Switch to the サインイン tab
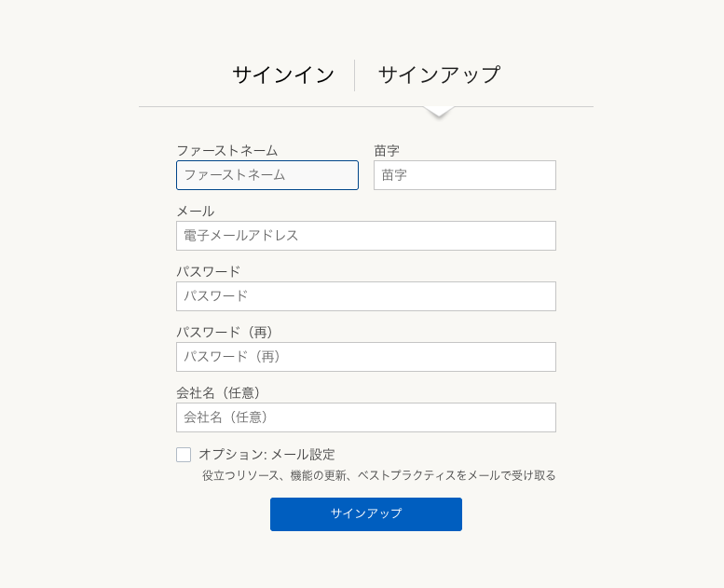 283,75
